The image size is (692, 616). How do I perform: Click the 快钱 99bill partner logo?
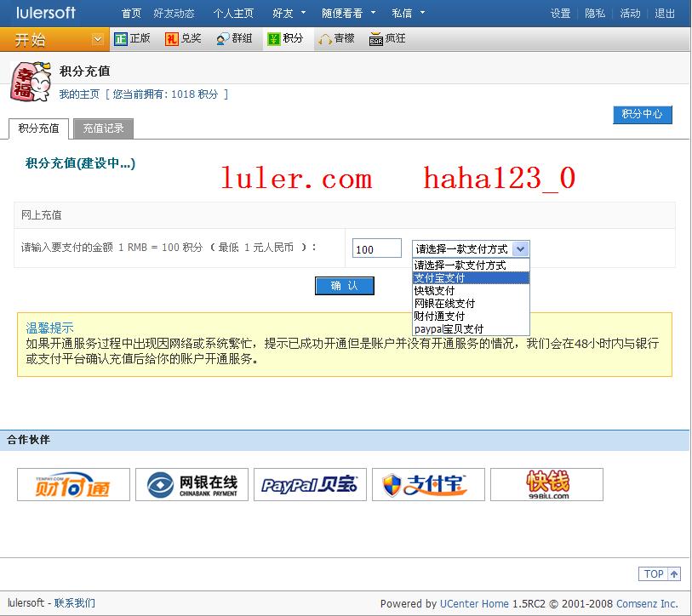tap(546, 484)
